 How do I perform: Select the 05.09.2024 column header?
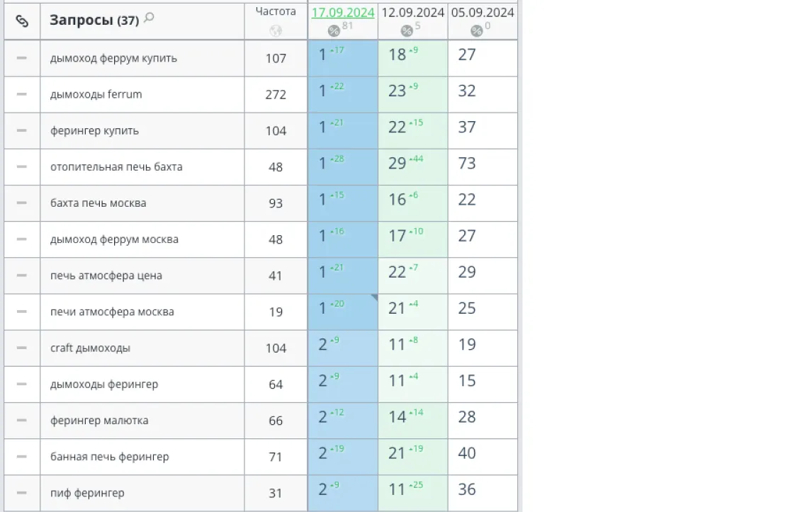(482, 13)
